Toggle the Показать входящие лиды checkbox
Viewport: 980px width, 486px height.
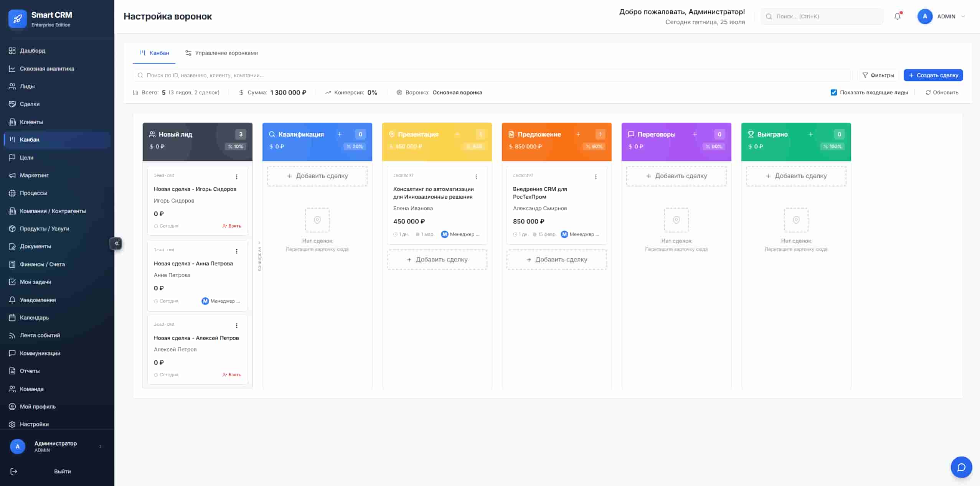833,92
